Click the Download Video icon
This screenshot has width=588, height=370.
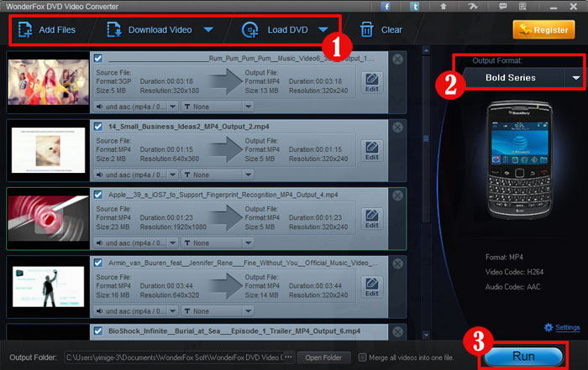pos(114,29)
